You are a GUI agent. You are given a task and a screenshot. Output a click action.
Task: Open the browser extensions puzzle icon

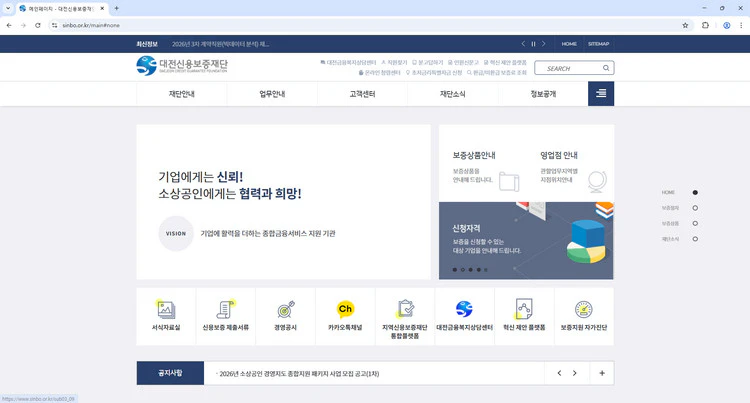705,25
